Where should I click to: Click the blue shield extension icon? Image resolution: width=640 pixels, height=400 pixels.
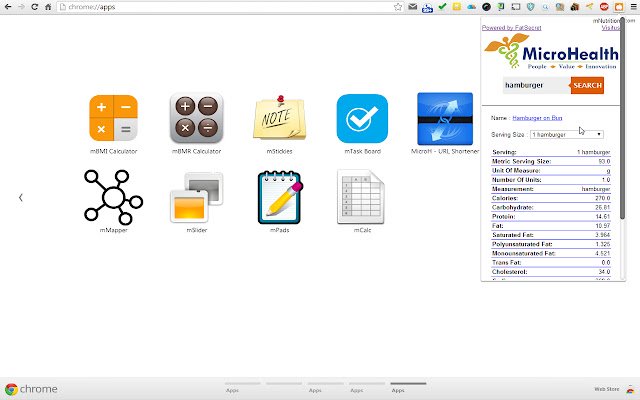click(x=531, y=7)
